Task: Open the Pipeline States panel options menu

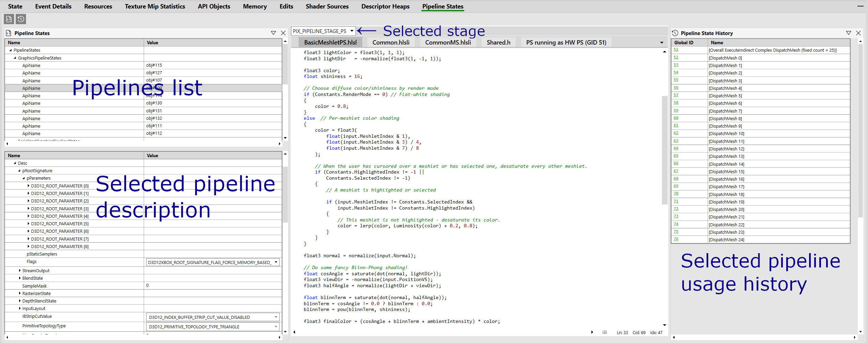Action: pyautogui.click(x=273, y=33)
